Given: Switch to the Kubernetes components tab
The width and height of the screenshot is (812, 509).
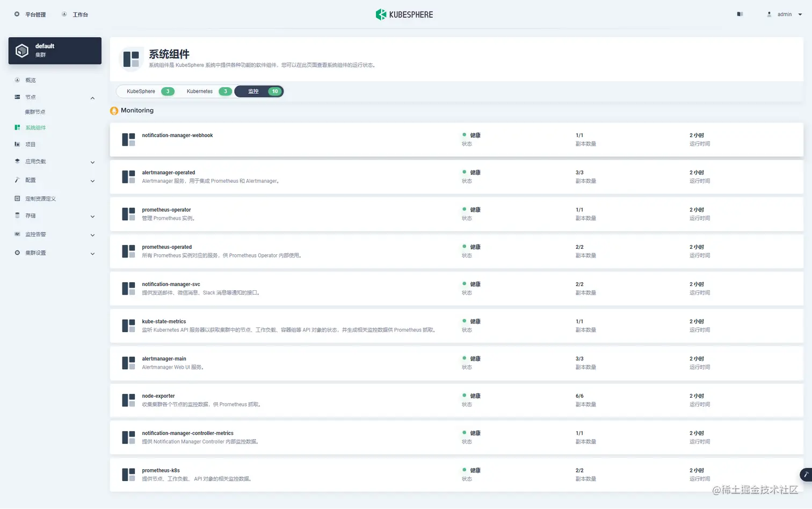Looking at the screenshot, I should click(x=207, y=91).
